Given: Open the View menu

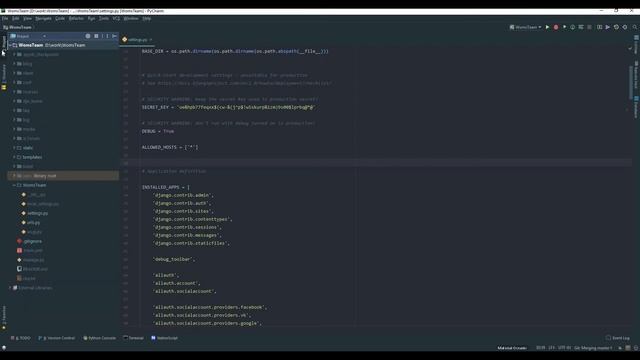Looking at the screenshot, I should coord(27,18).
